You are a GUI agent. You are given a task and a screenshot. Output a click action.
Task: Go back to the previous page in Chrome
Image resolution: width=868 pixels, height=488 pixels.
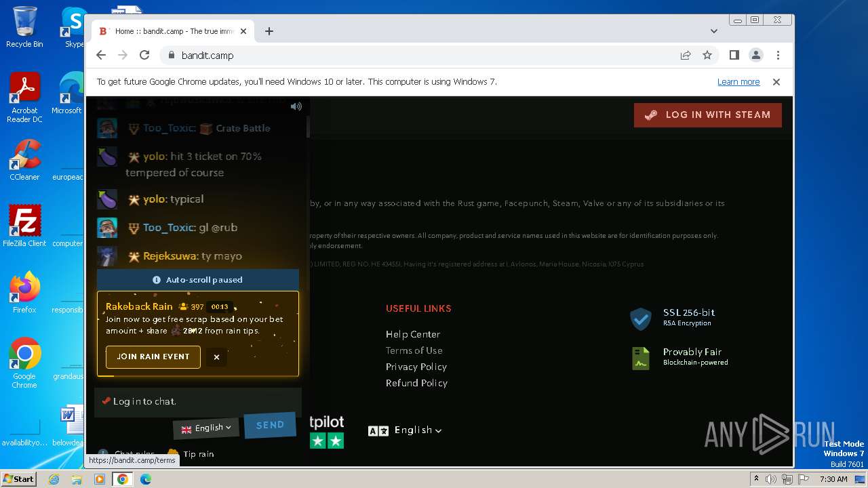coord(101,56)
